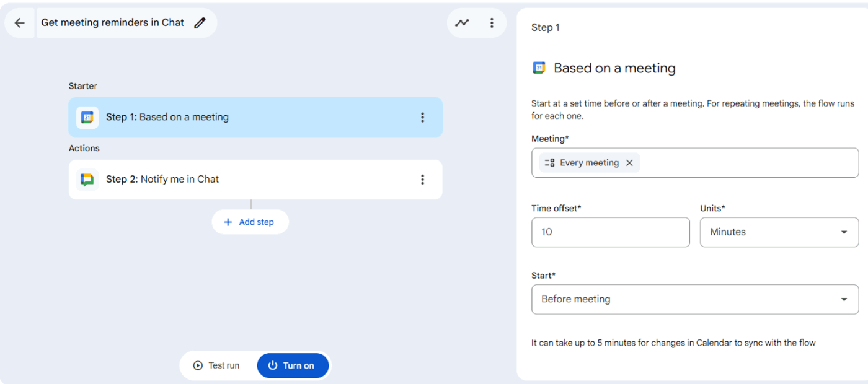Open the flow activity chart icon
868x384 pixels.
(x=462, y=22)
